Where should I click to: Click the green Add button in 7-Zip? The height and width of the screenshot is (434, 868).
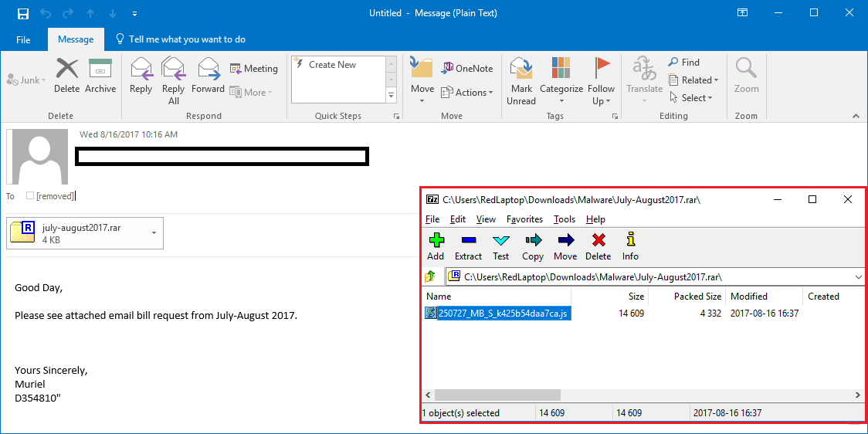[436, 246]
